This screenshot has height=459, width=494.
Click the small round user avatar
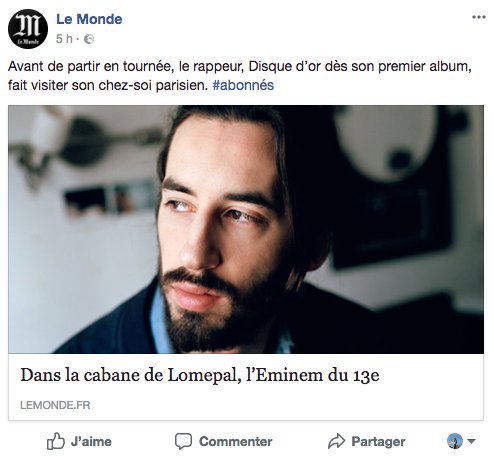click(455, 441)
